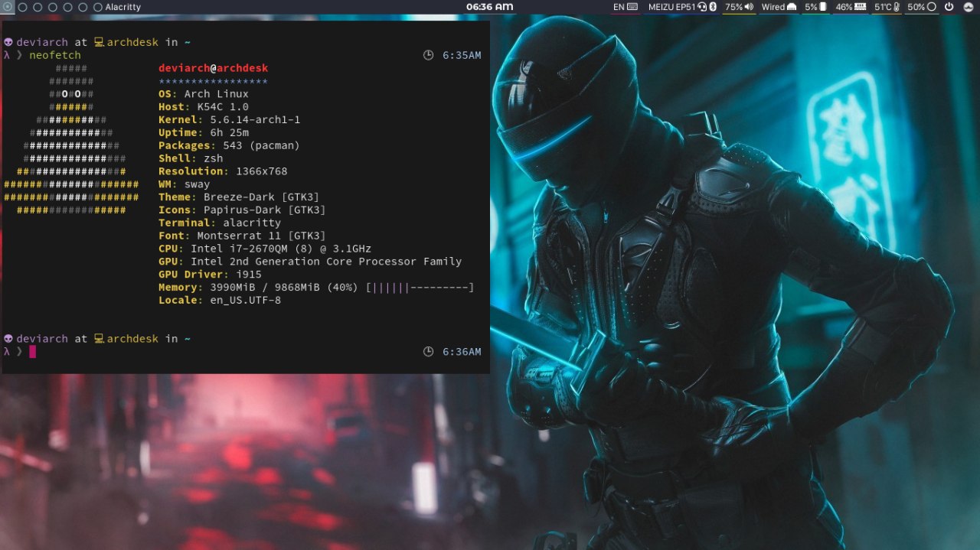This screenshot has height=550, width=980.
Task: Click the Icons: Papirus-Dark [GTK3] line
Action: coord(242,210)
